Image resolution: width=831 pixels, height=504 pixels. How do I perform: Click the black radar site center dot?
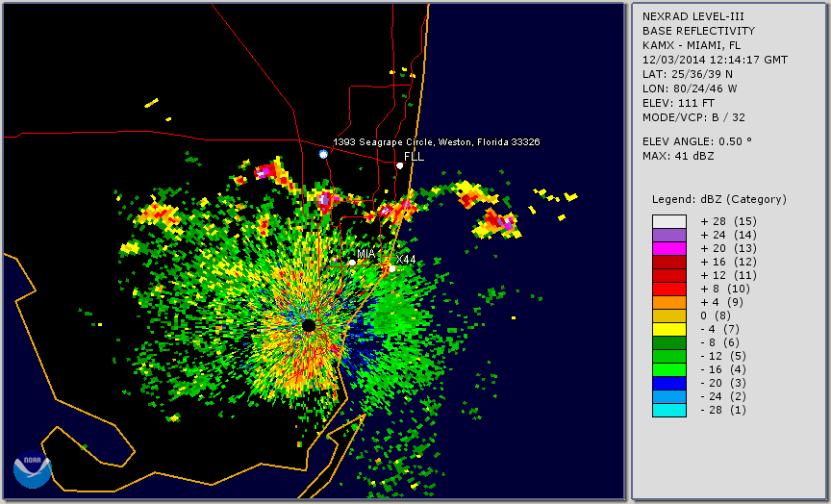tap(309, 325)
